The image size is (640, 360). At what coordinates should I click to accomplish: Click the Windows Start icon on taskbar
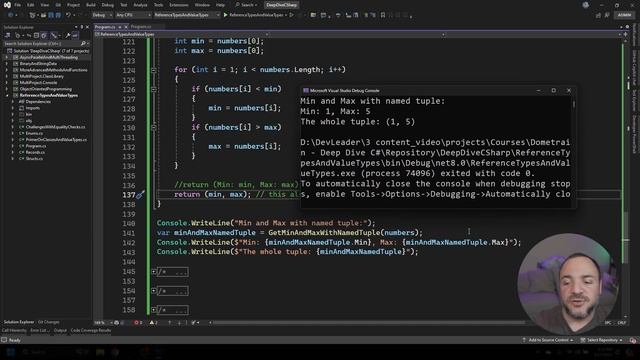10,352
